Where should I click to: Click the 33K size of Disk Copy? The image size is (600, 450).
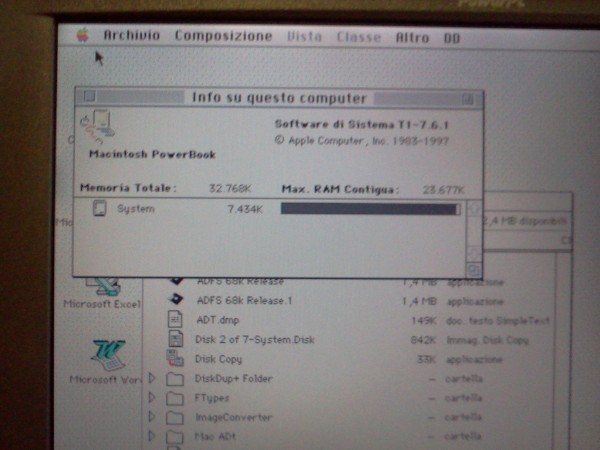(x=426, y=359)
